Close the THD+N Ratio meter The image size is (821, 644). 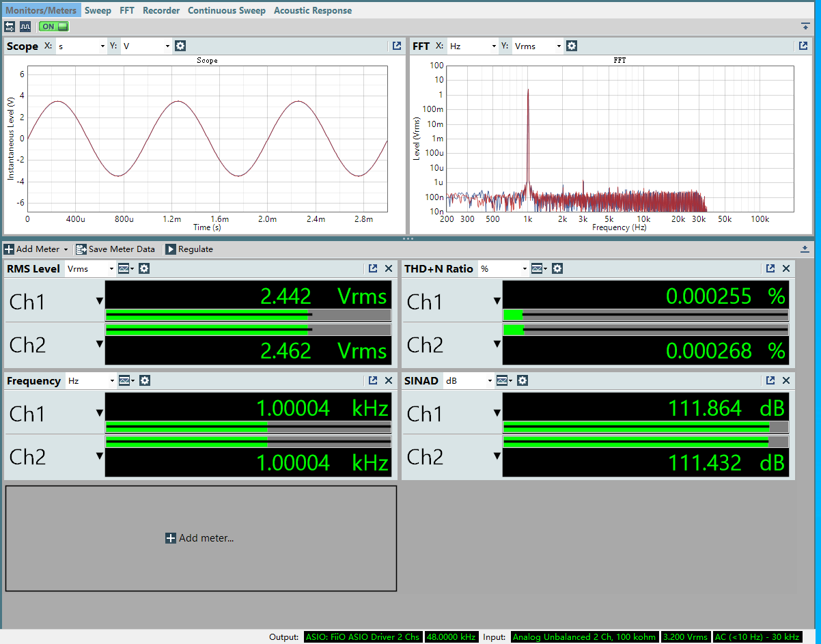point(786,268)
